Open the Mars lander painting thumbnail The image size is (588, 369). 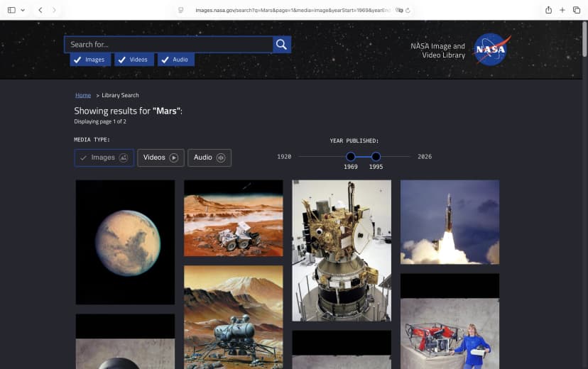pos(233,317)
